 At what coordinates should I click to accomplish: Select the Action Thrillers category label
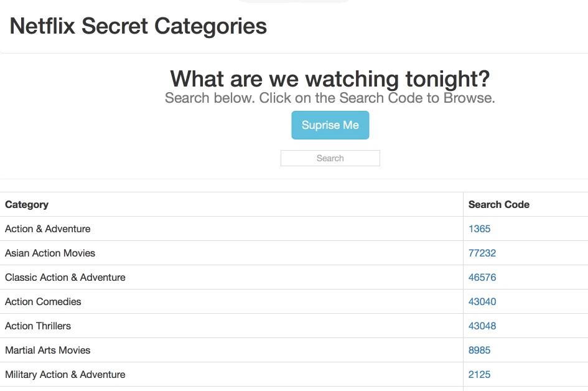(x=38, y=326)
